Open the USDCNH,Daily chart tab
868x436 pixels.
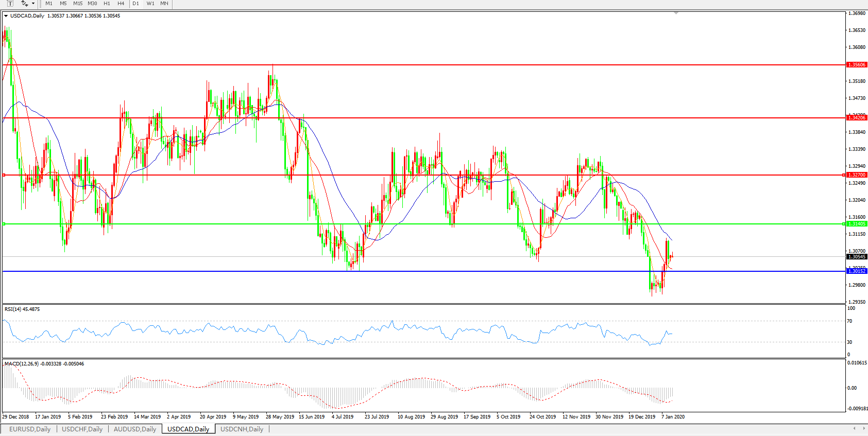pos(242,429)
